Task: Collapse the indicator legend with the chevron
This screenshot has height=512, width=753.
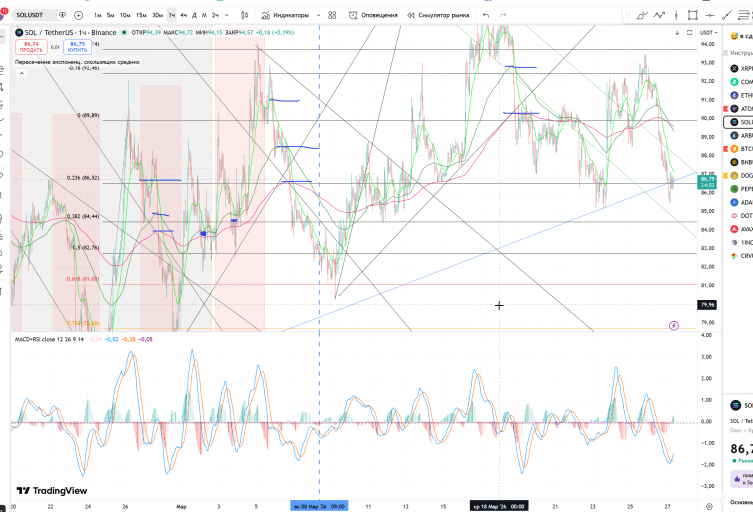Action: coord(21,73)
